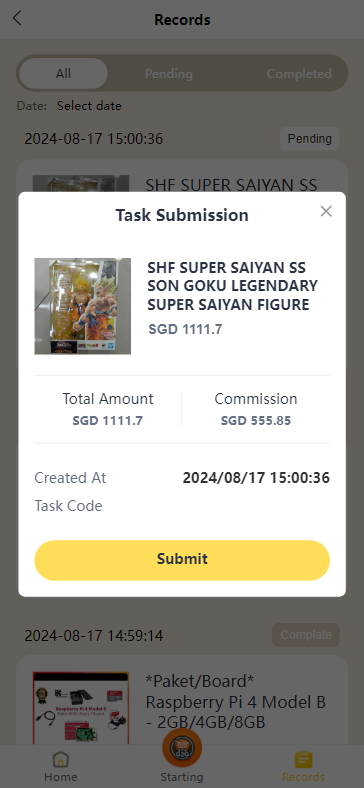
Task: Submit the task with the yellow button
Action: point(182,560)
